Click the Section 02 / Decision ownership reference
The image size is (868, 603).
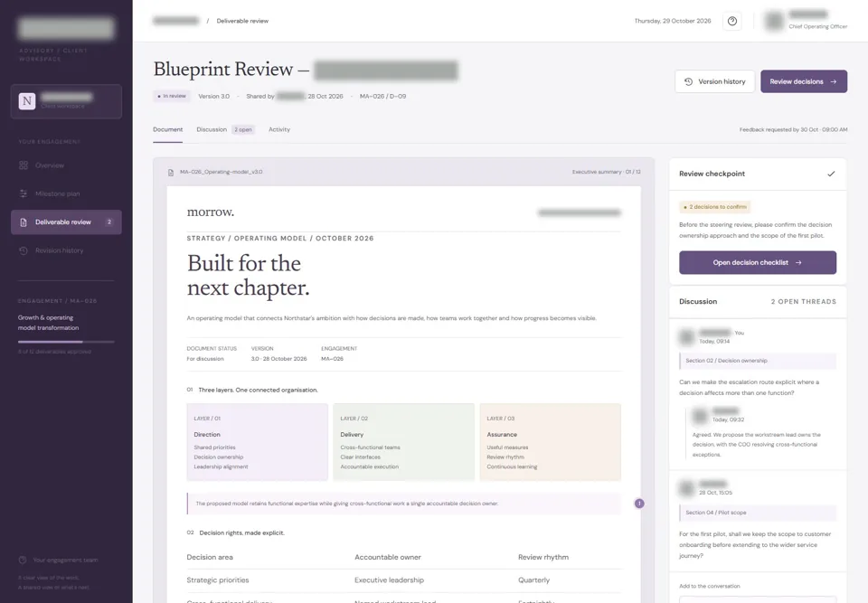[x=758, y=361]
